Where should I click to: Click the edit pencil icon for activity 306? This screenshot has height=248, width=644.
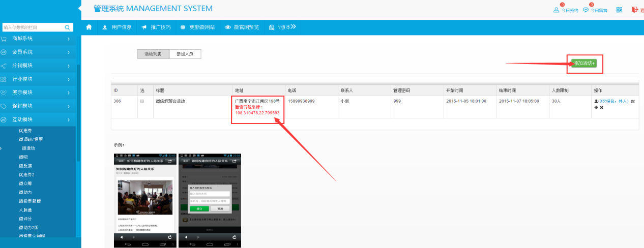click(x=633, y=102)
